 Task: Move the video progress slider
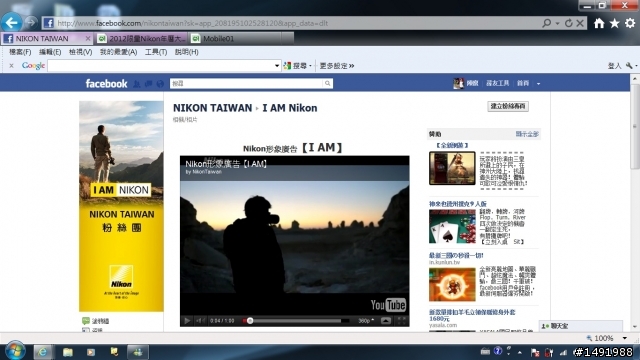pos(250,321)
